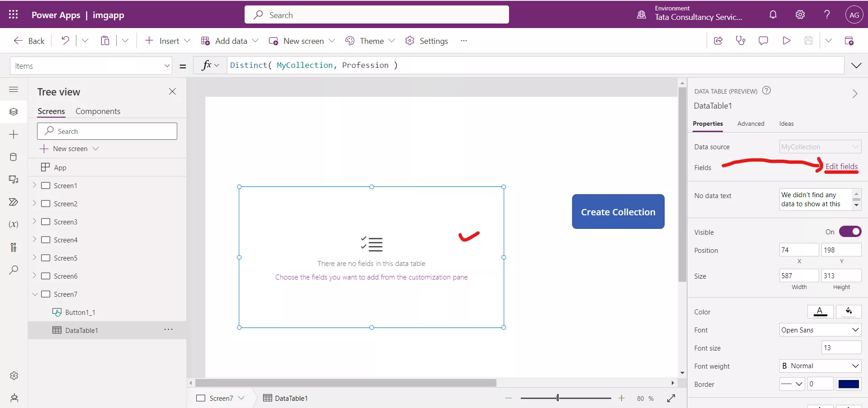
Task: Collapse the properties pane chevron
Action: (x=854, y=94)
